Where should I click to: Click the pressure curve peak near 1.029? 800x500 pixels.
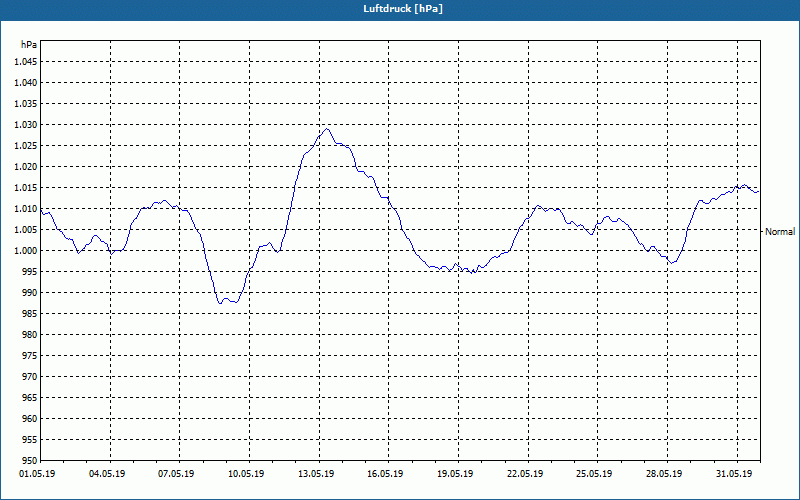(x=327, y=129)
